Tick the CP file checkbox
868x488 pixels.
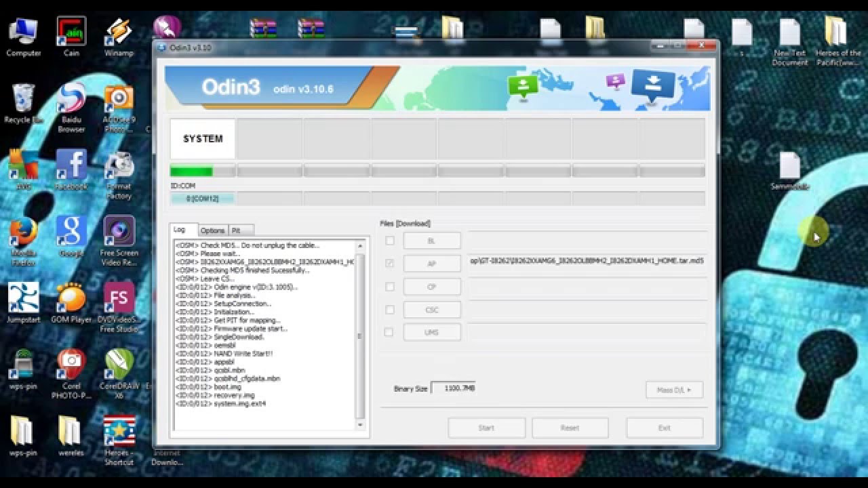(389, 287)
